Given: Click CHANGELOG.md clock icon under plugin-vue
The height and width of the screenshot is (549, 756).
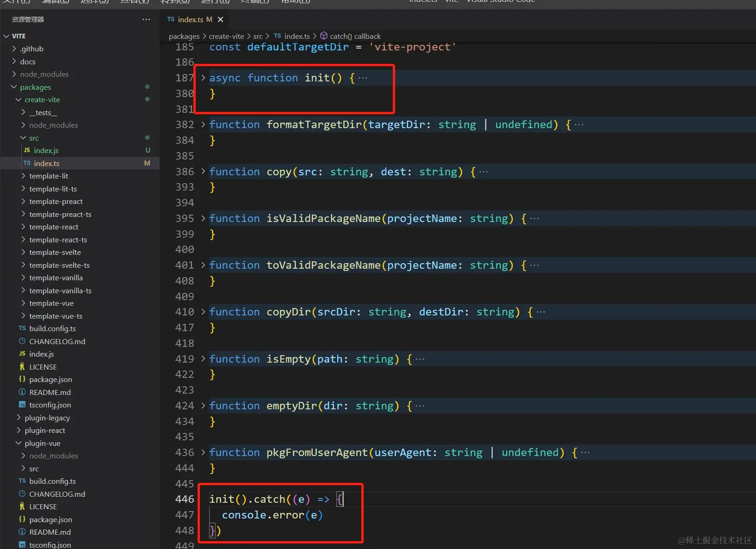Looking at the screenshot, I should click(22, 494).
